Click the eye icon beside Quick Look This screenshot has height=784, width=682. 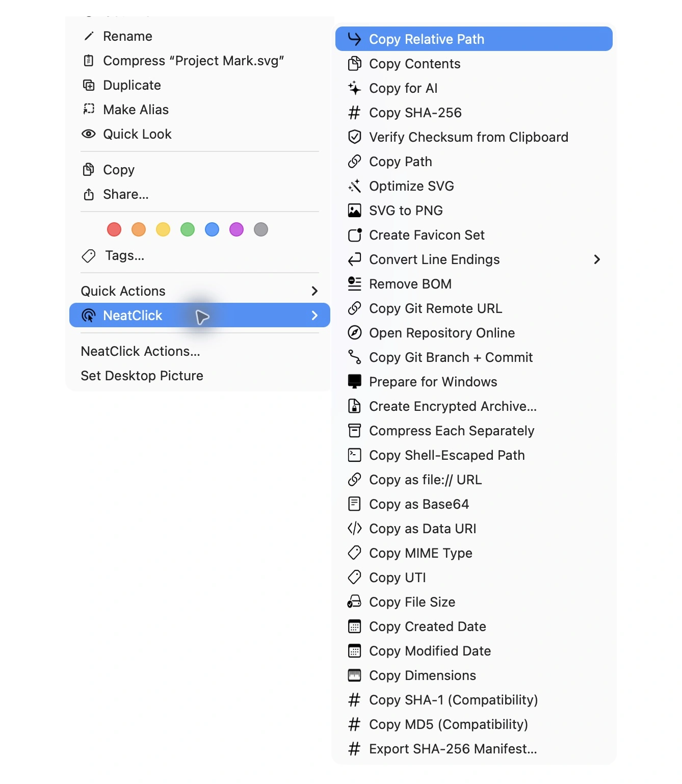point(89,134)
